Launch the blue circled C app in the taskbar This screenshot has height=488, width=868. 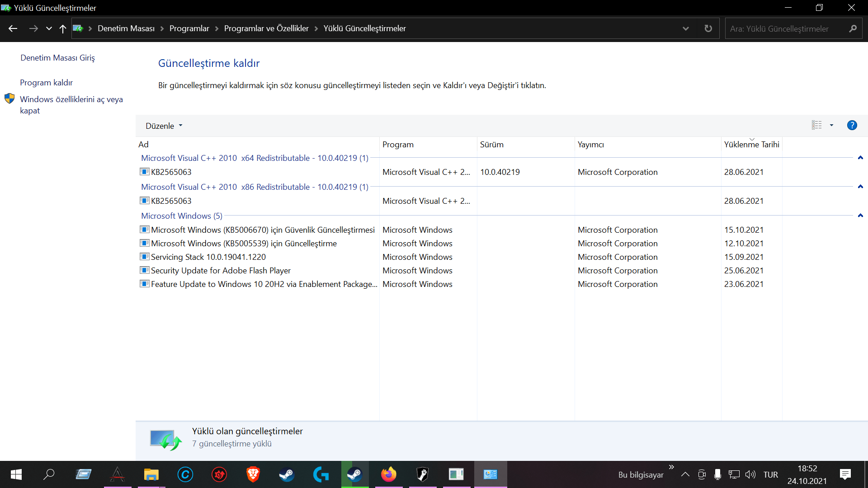pos(185,474)
